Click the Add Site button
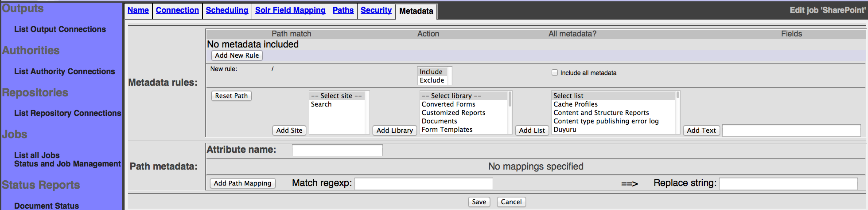868x210 pixels. [289, 131]
